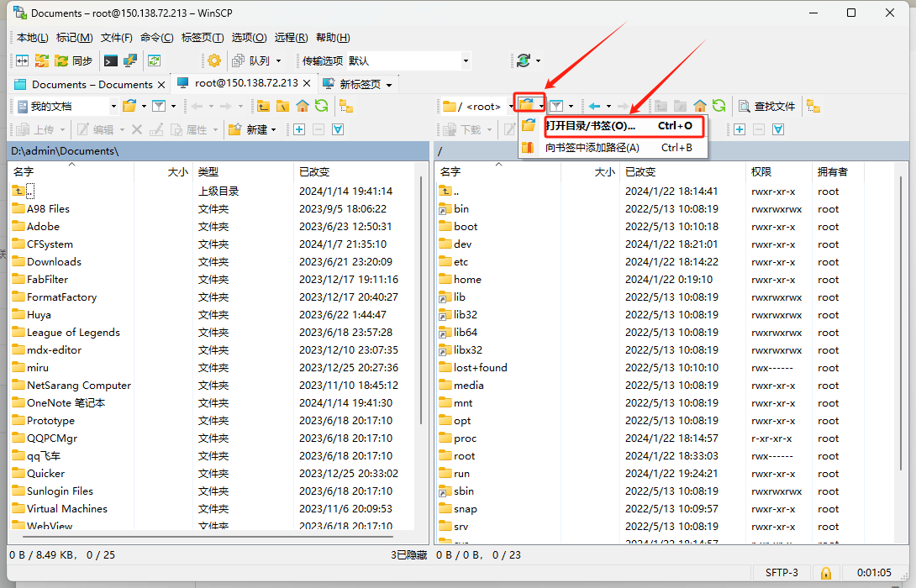Screen dimensions: 916x588
Task: Open the terminal console icon
Action: [x=110, y=60]
